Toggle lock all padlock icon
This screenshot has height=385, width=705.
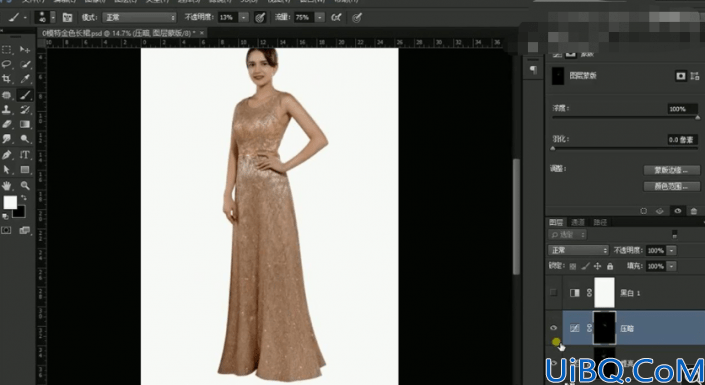coord(610,266)
